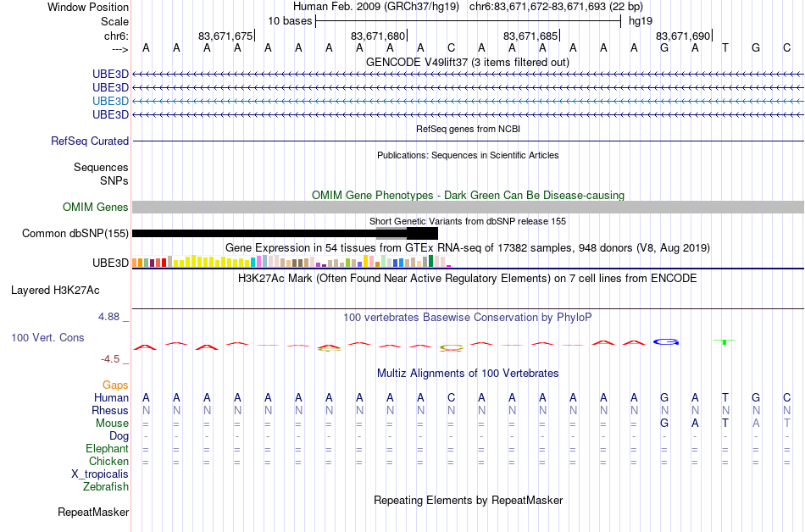Click the 100 Vert. Cons track label
The width and height of the screenshot is (805, 532).
click(x=47, y=337)
